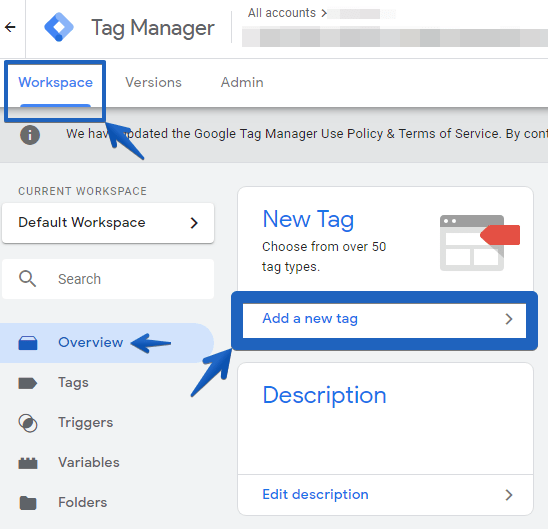Viewport: 548px width, 529px height.
Task: Click the chevron beside Default Workspace
Action: [194, 223]
